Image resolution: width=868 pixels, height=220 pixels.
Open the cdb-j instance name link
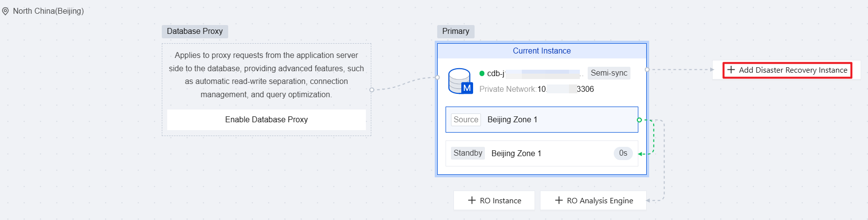pos(496,74)
